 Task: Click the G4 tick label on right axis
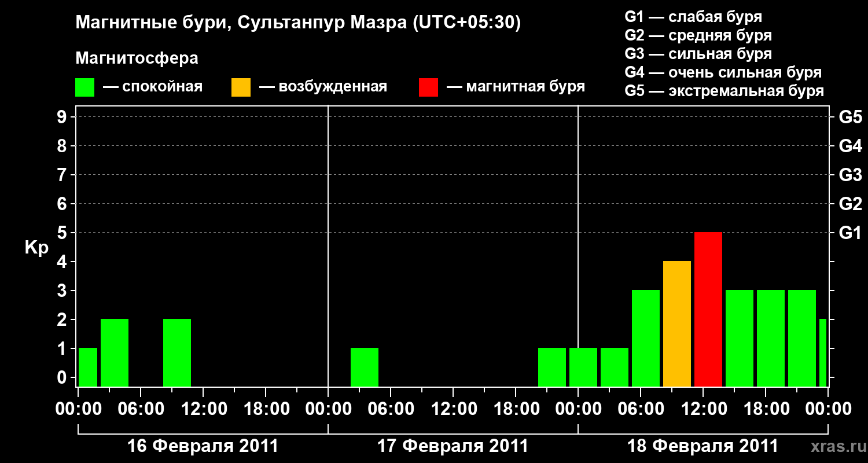point(850,146)
